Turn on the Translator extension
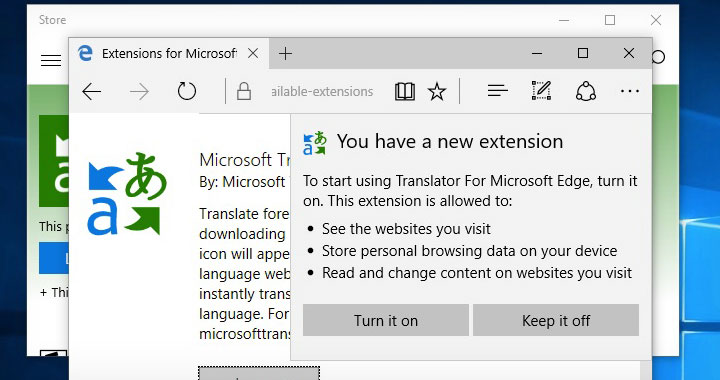Viewport: 720px width, 380px height. click(386, 320)
